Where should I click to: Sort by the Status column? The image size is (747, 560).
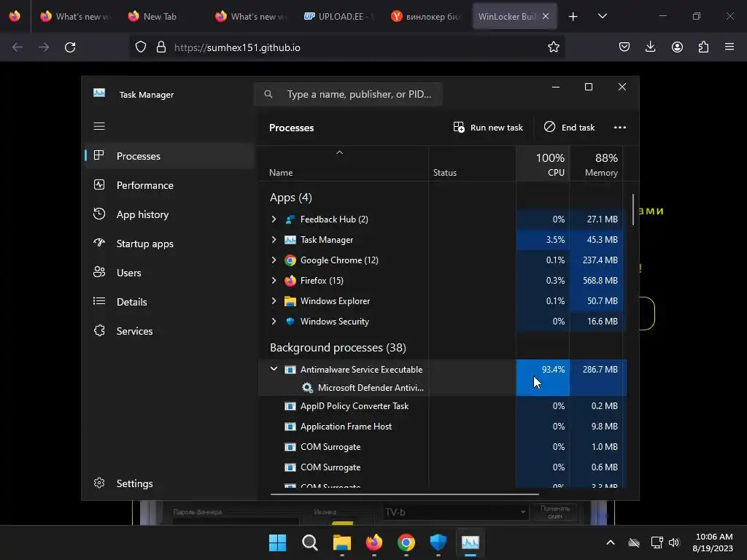[472, 164]
